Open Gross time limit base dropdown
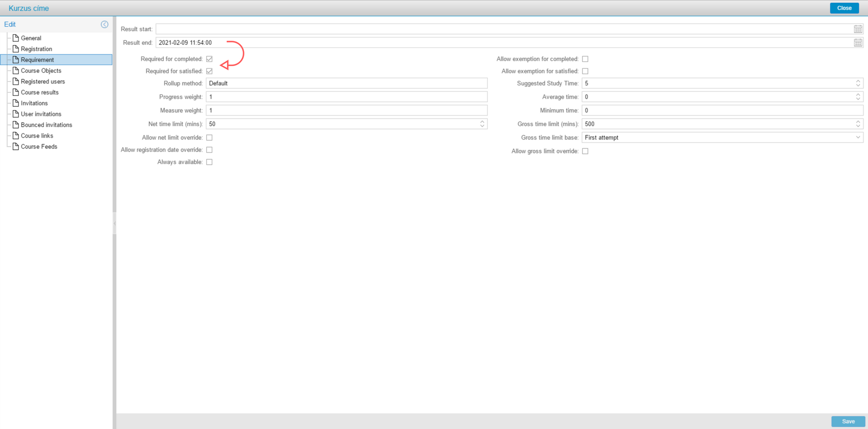Viewport: 868px width, 429px height. click(x=858, y=138)
